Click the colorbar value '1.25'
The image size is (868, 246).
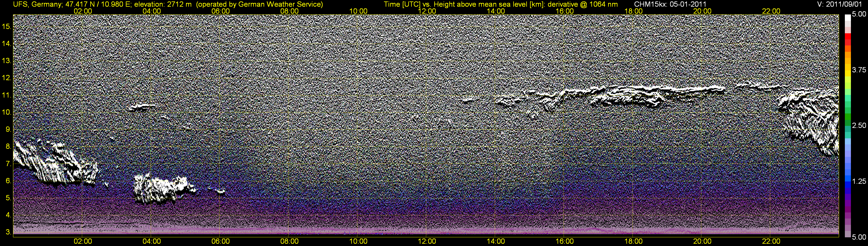pos(859,181)
